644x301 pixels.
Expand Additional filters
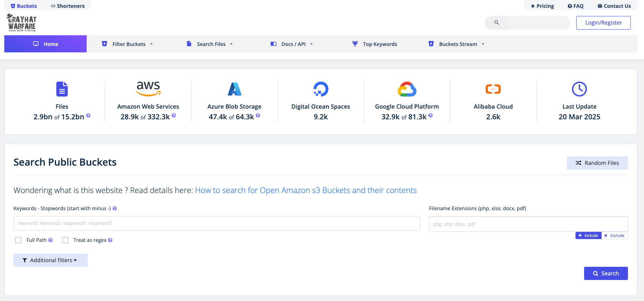point(50,260)
